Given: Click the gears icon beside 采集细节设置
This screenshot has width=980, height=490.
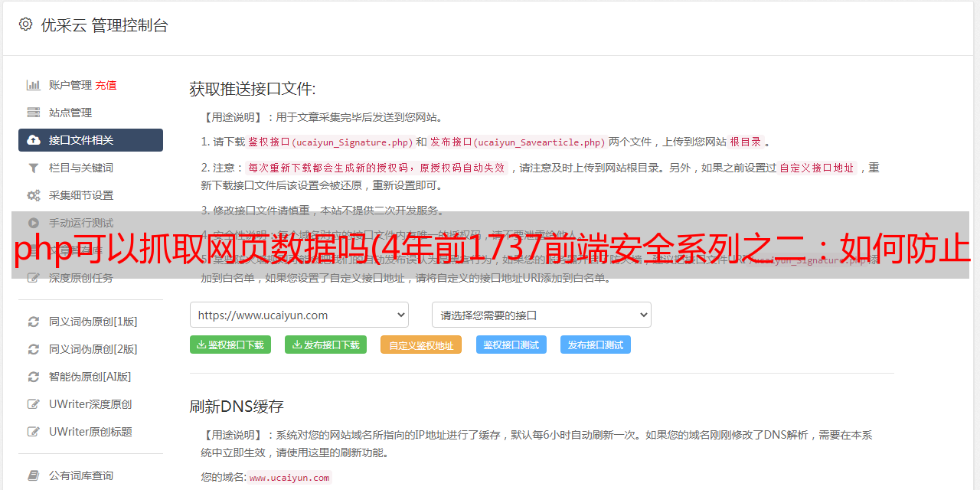Looking at the screenshot, I should tap(34, 195).
